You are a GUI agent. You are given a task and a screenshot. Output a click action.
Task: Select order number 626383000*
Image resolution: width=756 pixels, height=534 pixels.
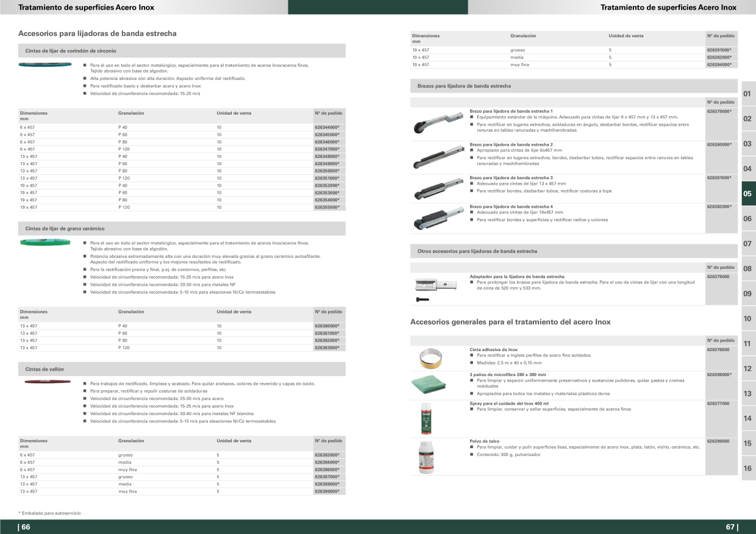coord(327,455)
